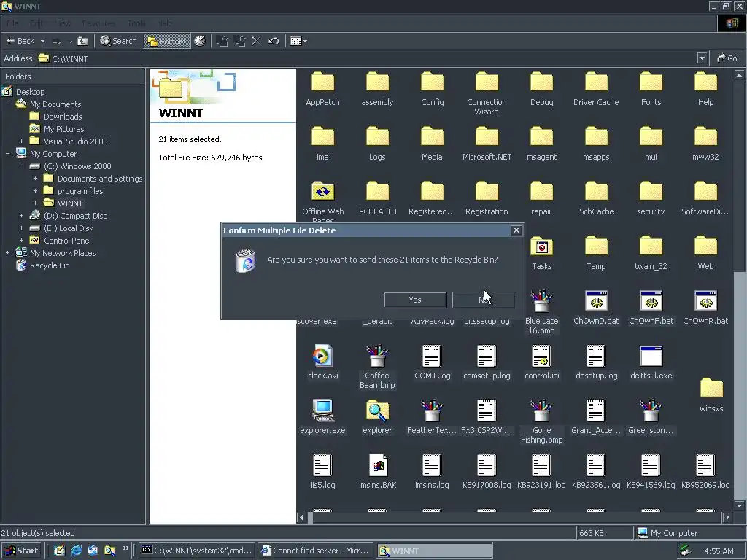This screenshot has height=560, width=747.
Task: Open the Search toolbar button
Action: pyautogui.click(x=119, y=41)
